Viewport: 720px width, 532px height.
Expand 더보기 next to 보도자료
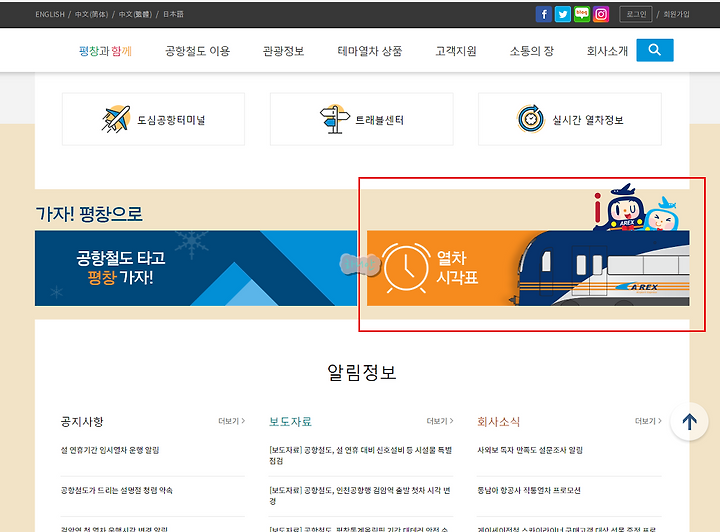point(440,421)
